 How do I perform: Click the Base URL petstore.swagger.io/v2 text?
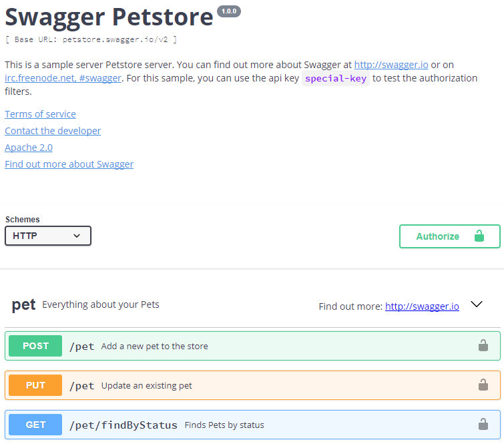click(x=91, y=39)
